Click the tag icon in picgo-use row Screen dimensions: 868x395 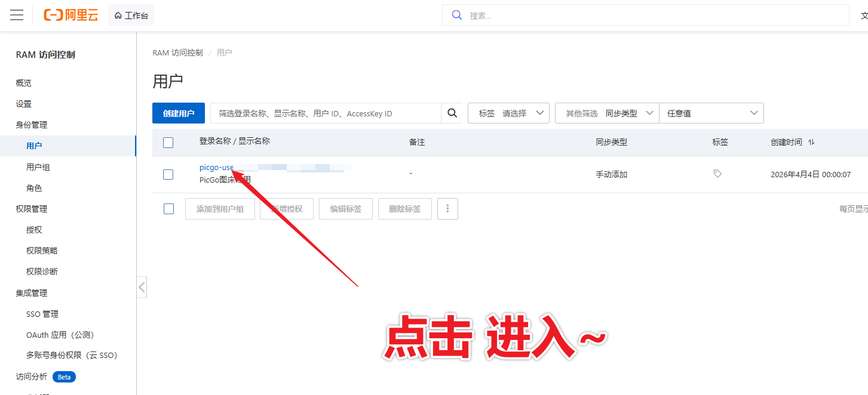pos(717,174)
